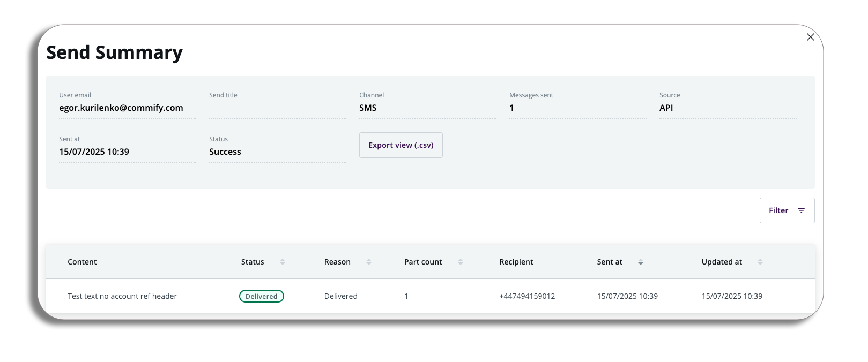The image size is (868, 362).
Task: Close the Send Summary dialog
Action: pyautogui.click(x=810, y=37)
